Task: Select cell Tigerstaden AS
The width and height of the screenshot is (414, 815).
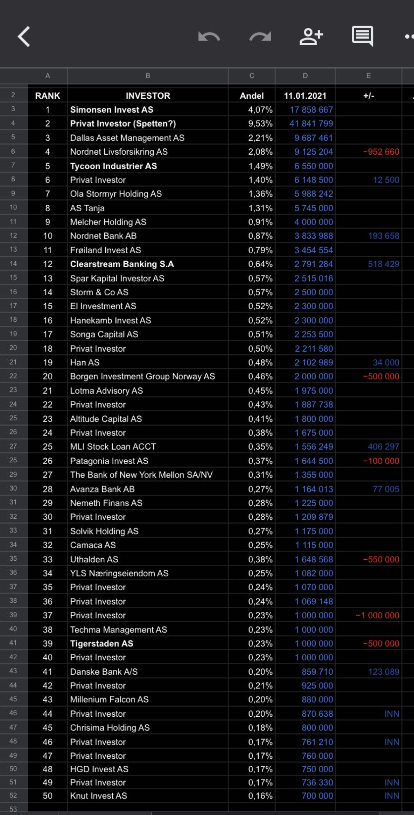Action: coord(148,643)
